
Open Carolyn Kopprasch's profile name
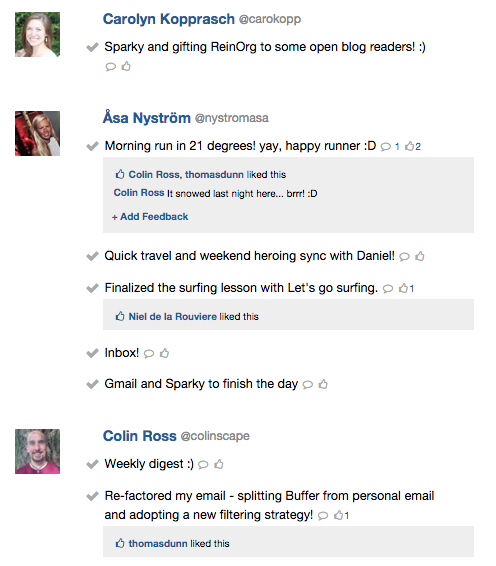pyautogui.click(x=169, y=19)
